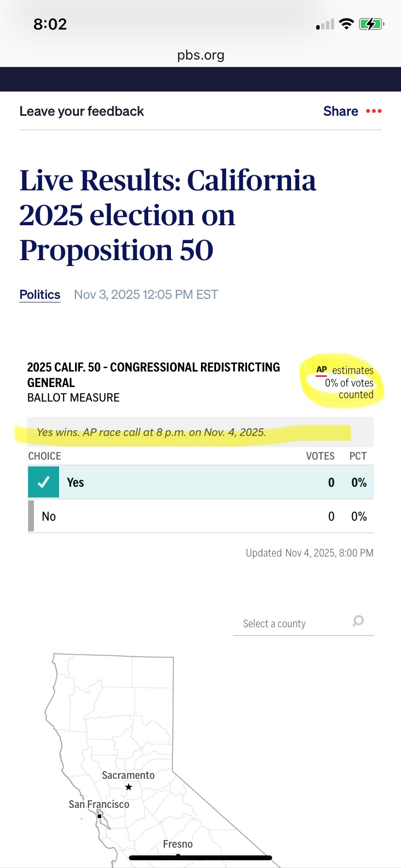Screen dimensions: 401x868
Task: Tap the battery charging icon
Action: (x=371, y=24)
